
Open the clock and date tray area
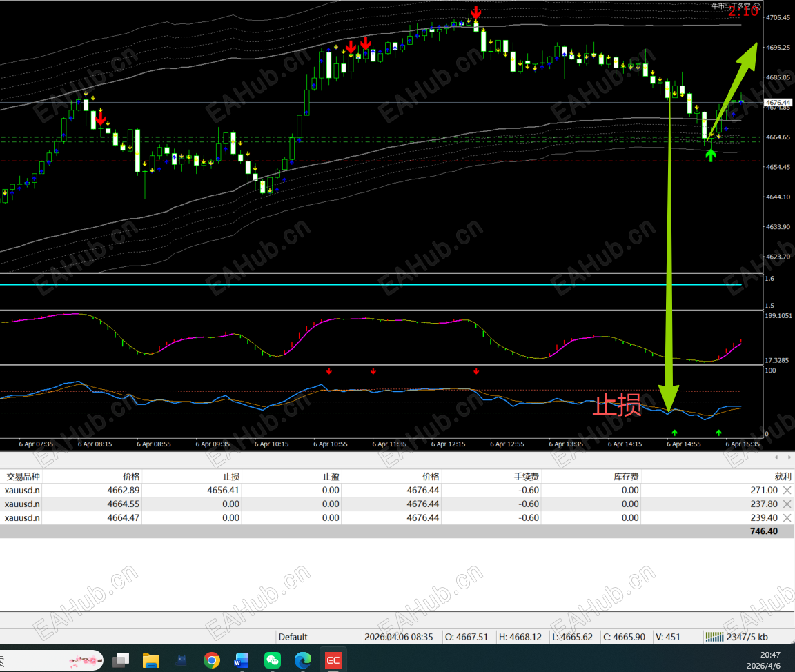770,661
